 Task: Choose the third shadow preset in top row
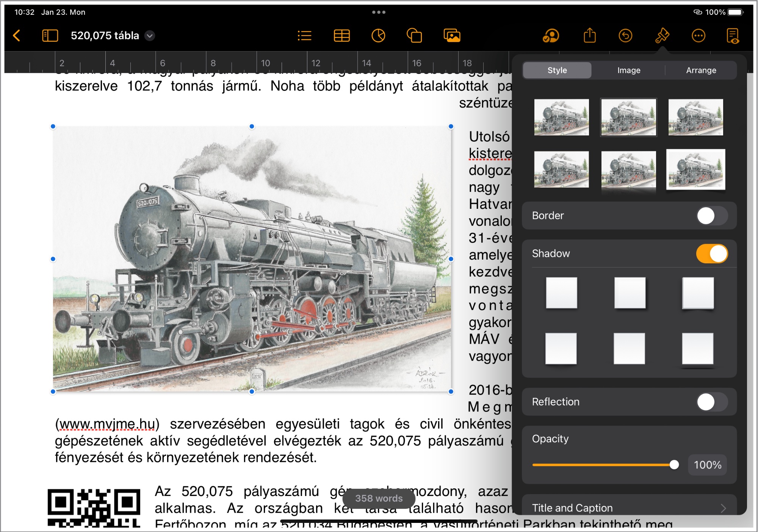pos(698,293)
